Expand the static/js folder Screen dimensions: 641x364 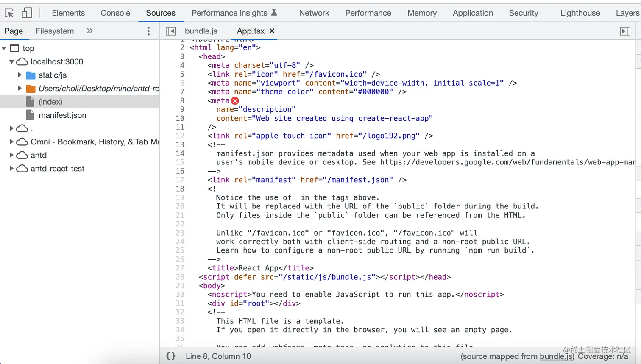click(x=20, y=75)
